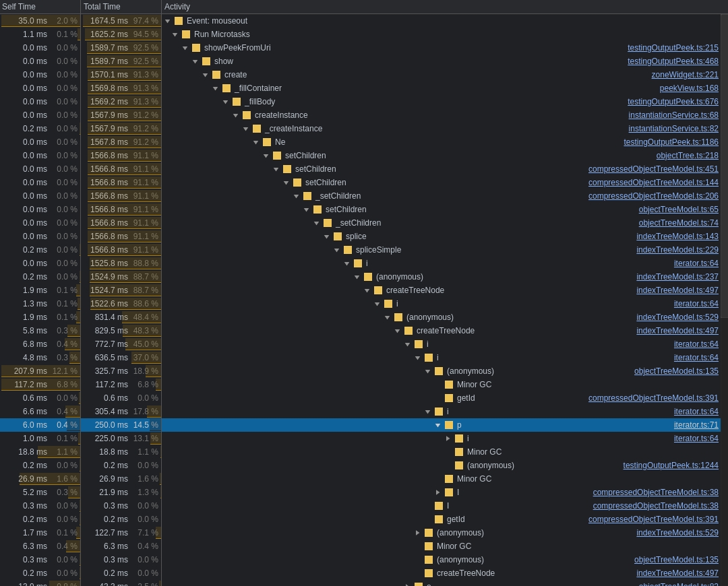728x586 pixels.
Task: Collapse the Run Microtasks node
Action: tap(175, 34)
